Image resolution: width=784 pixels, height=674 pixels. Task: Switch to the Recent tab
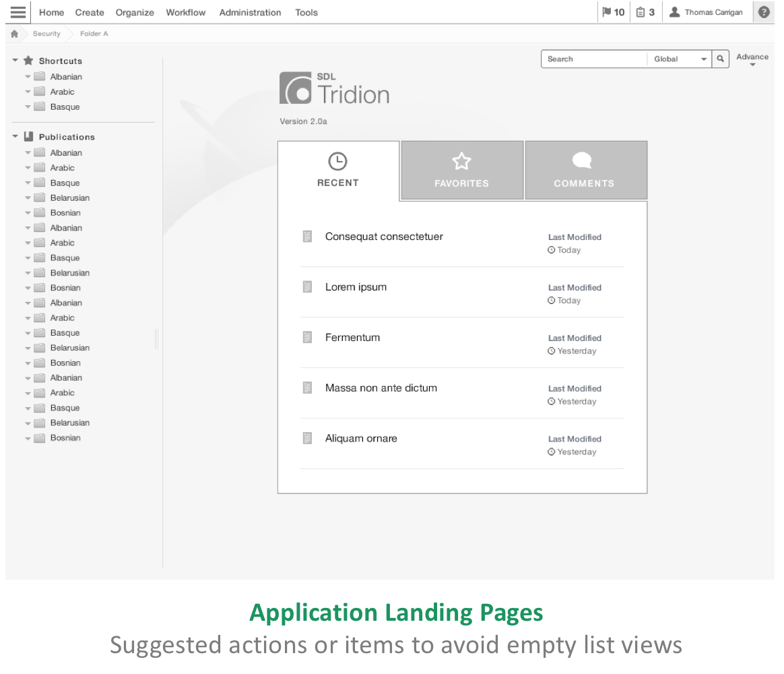tap(339, 171)
